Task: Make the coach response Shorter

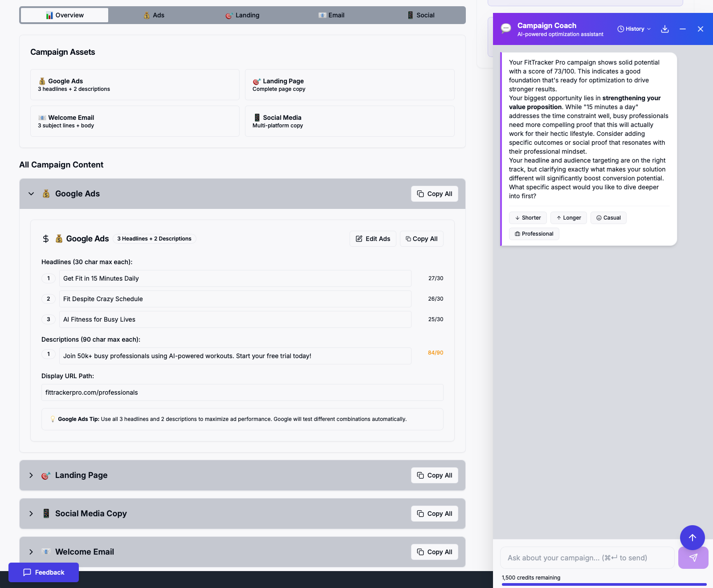Action: click(x=528, y=218)
